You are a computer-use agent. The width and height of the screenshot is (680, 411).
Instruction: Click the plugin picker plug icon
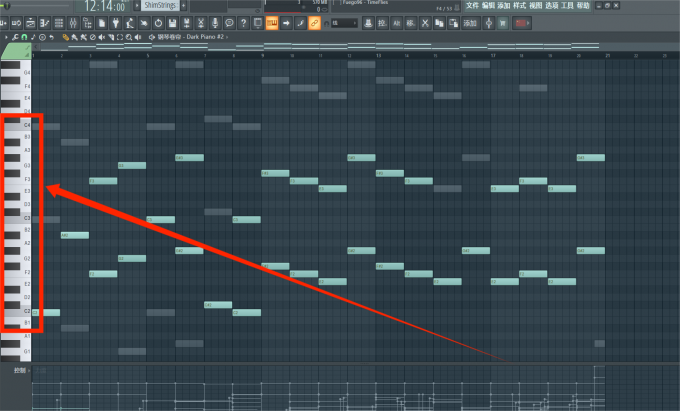click(115, 23)
